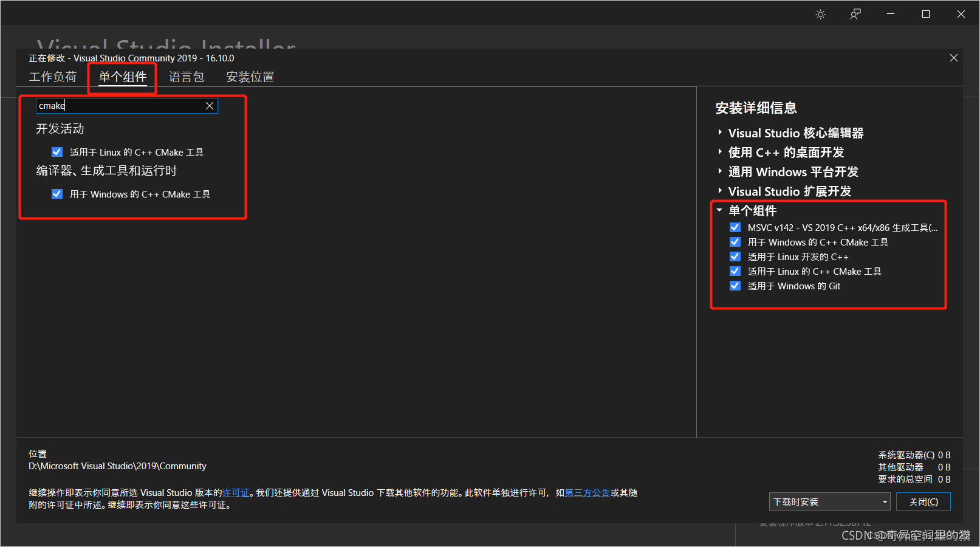Open the feedback icon in the title bar
Viewport: 980px width, 547px height.
[x=855, y=13]
